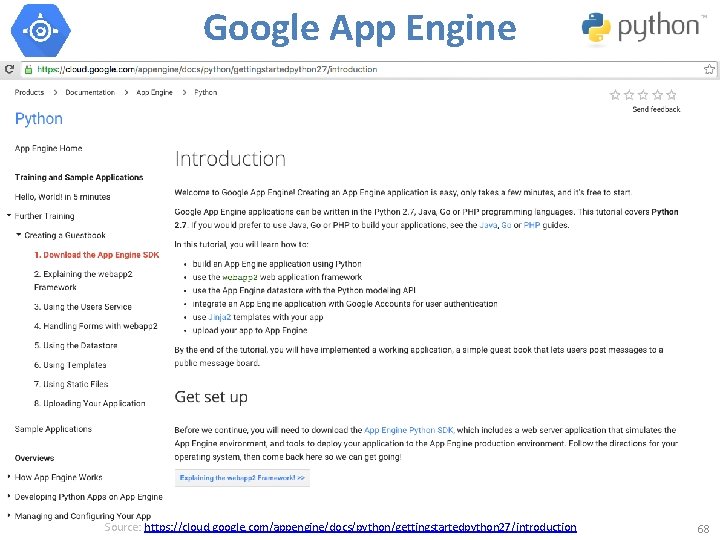The image size is (720, 540).
Task: Select 6. Using Templates
Action: point(70,365)
